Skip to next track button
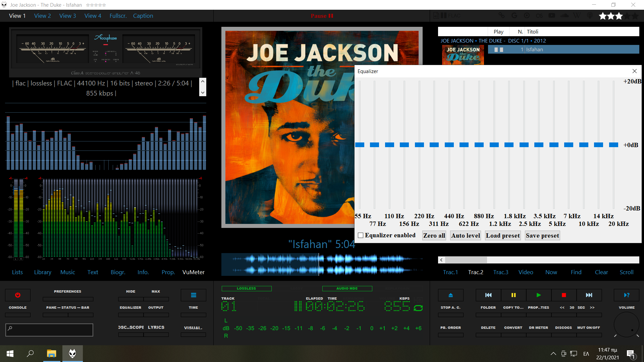Screen dimensions: 644x362 point(589,295)
